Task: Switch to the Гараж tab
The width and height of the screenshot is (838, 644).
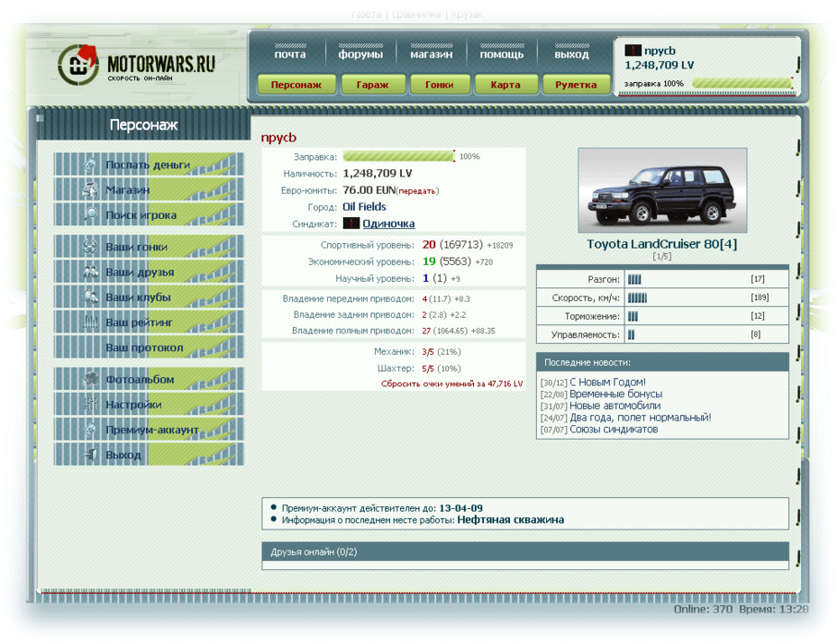Action: (x=373, y=85)
